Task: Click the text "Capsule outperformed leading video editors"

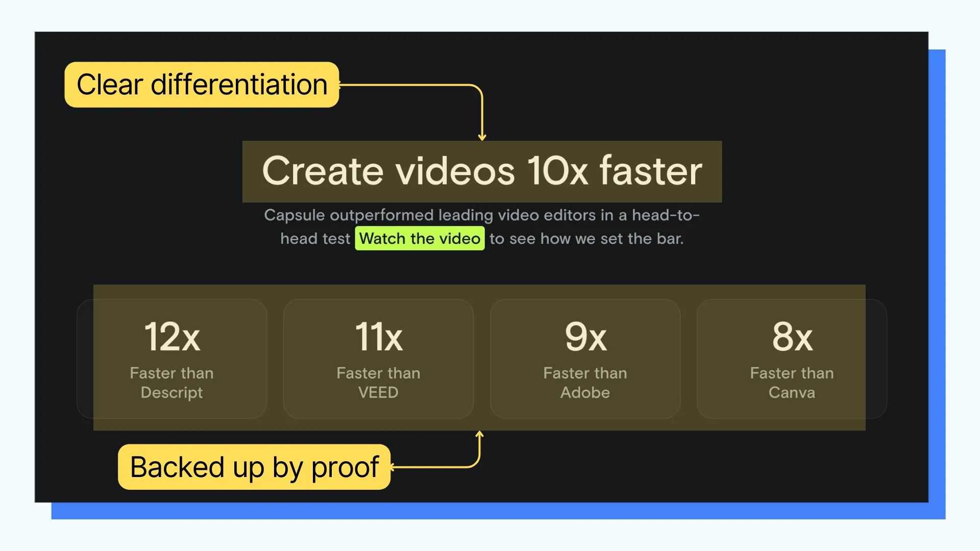Action: pos(430,215)
